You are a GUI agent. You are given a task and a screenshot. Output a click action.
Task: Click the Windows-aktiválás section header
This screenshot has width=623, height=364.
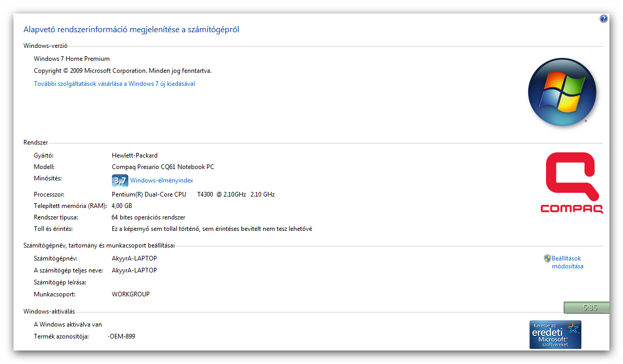point(49,311)
